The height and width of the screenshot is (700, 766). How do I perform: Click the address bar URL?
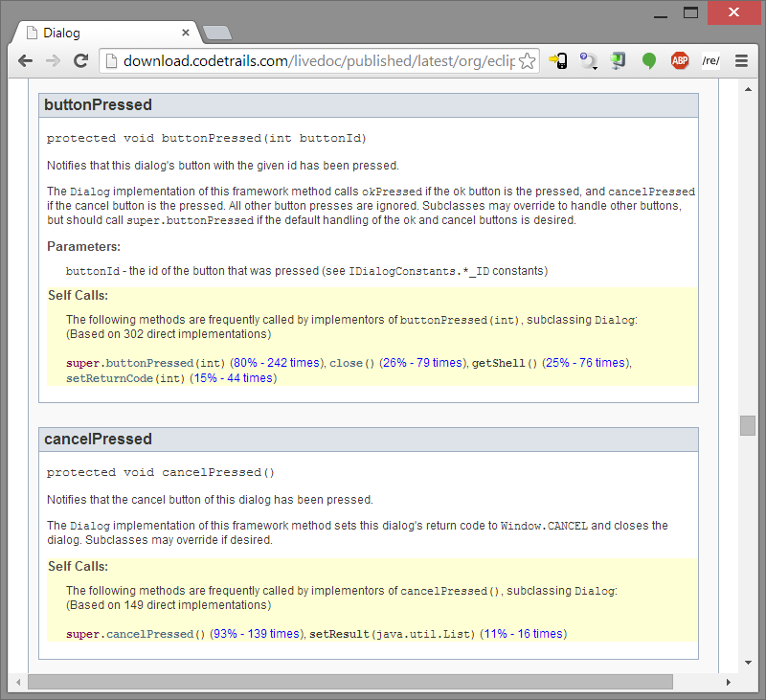tap(316, 60)
